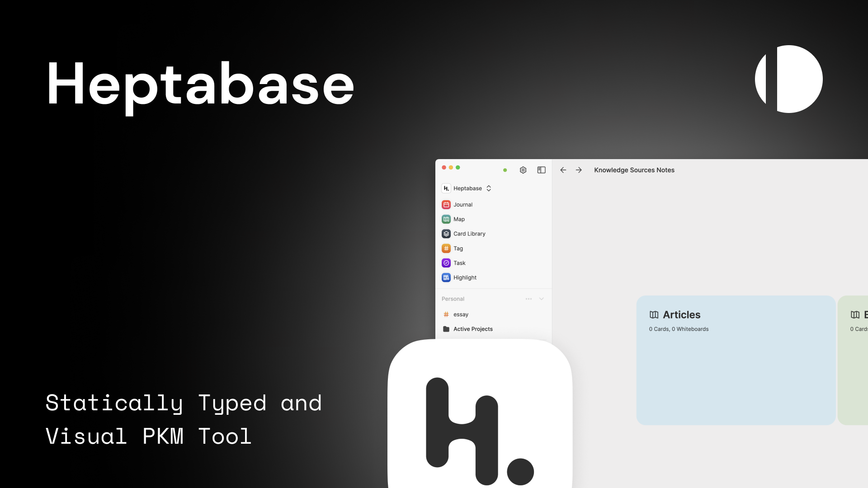
Task: Toggle the sidebar panel icon
Action: 541,170
